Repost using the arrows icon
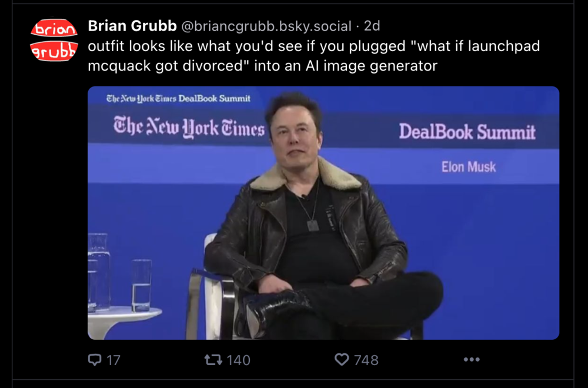The image size is (588, 388). point(213,360)
